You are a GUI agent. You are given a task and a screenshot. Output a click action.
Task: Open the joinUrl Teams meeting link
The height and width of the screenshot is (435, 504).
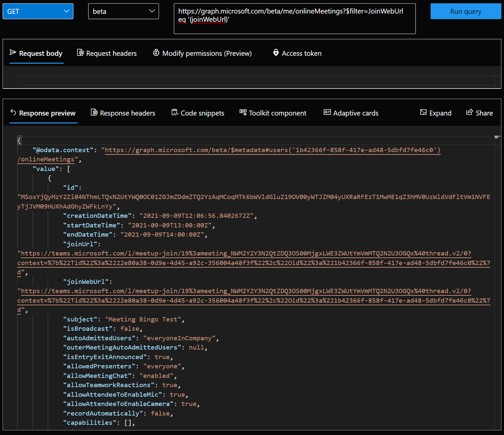coord(254,263)
